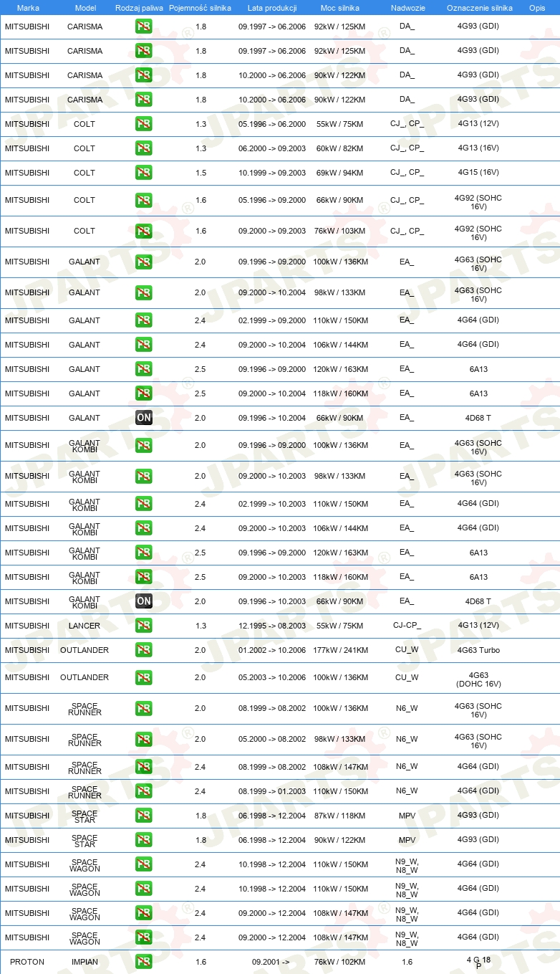Click the Oznaczenie silnika column header

click(x=479, y=8)
